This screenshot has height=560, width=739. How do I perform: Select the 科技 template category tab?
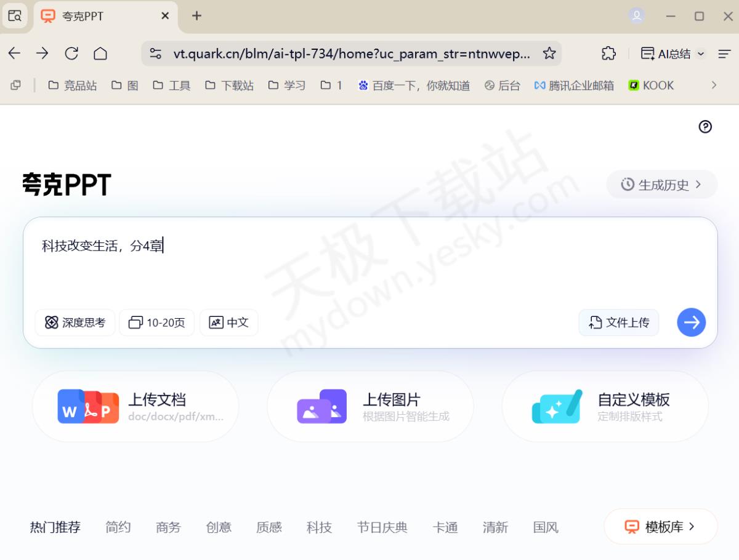[x=319, y=527]
